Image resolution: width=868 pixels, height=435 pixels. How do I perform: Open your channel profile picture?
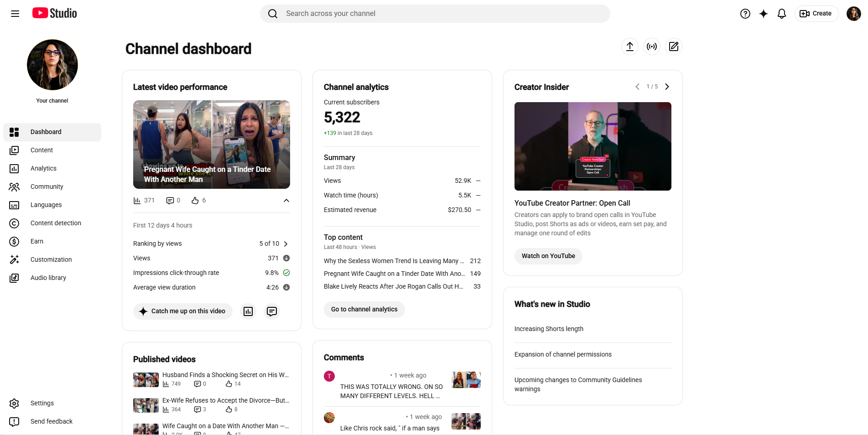click(52, 65)
